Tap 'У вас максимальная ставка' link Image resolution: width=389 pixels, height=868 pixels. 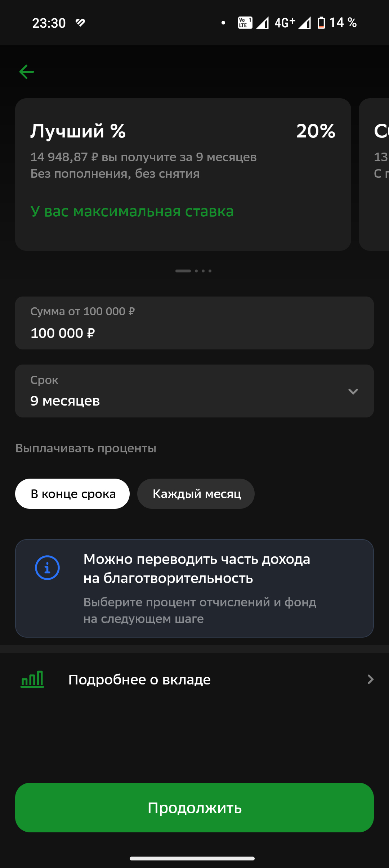[132, 211]
